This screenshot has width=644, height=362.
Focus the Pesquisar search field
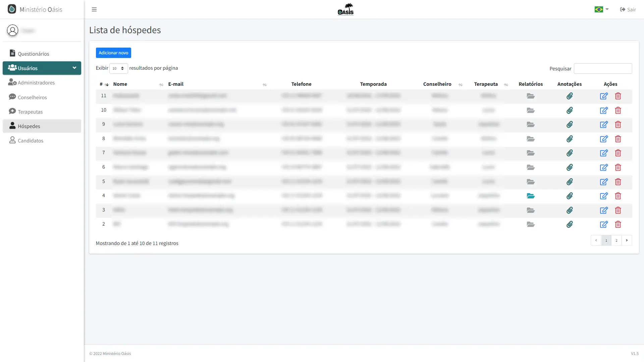[603, 68]
